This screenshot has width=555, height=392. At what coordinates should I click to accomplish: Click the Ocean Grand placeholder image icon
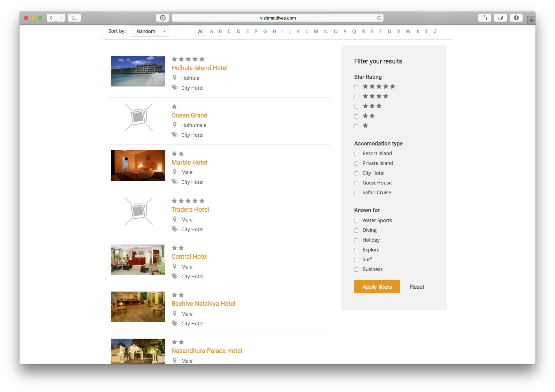coord(139,117)
